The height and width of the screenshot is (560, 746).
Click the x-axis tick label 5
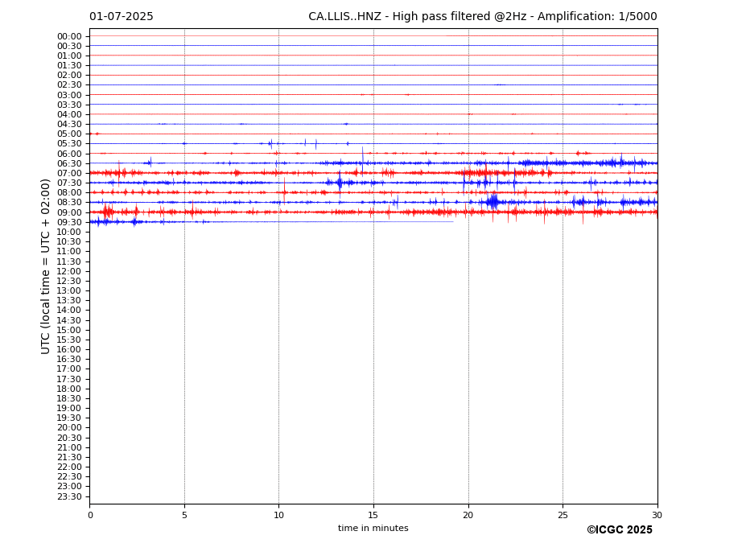click(x=184, y=515)
